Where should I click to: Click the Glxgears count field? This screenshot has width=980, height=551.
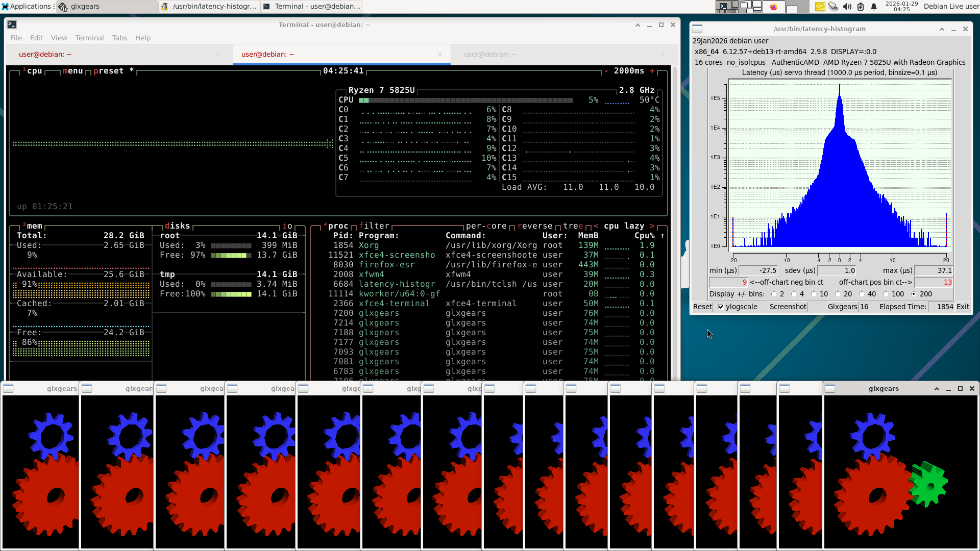point(864,307)
